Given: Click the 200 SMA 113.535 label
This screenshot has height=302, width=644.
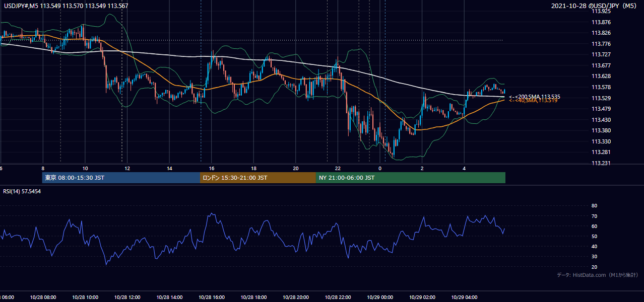Looking at the screenshot, I should (x=535, y=97).
